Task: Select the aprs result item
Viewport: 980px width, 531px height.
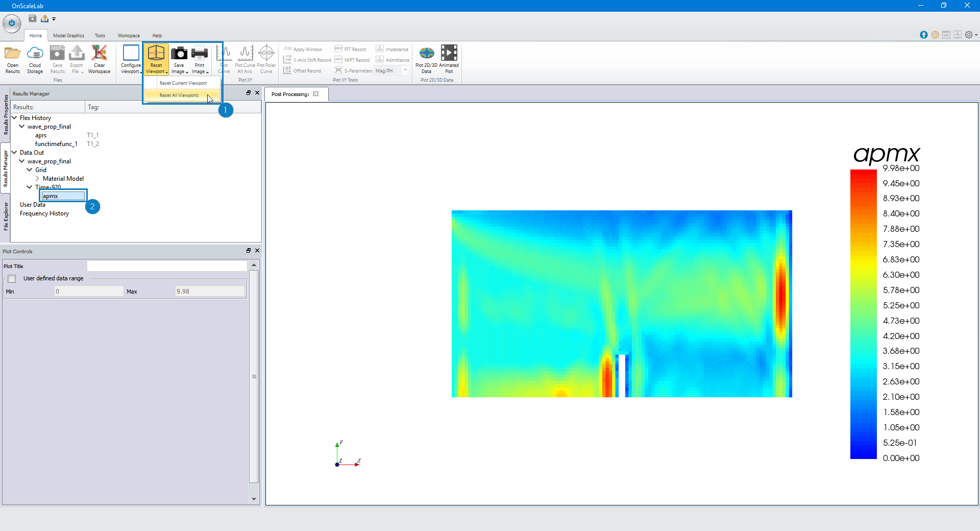Action: (x=41, y=135)
